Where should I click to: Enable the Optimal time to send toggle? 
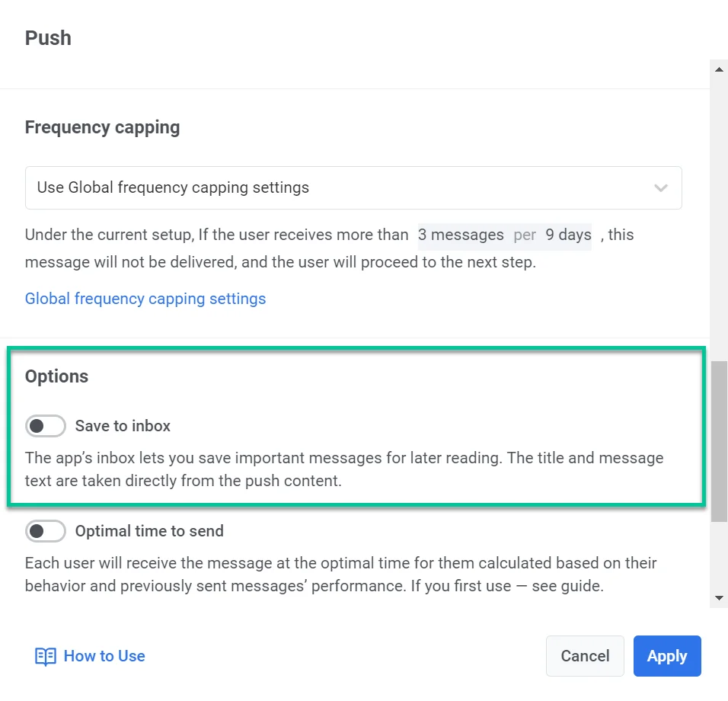45,531
